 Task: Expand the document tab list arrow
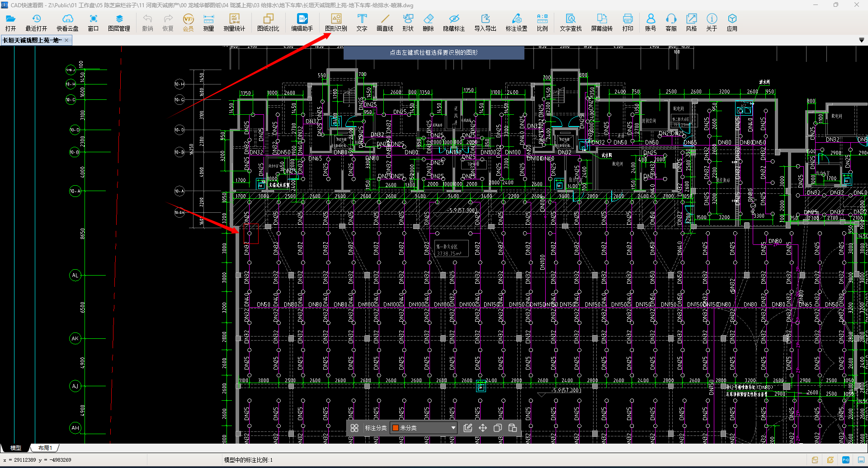click(x=862, y=40)
